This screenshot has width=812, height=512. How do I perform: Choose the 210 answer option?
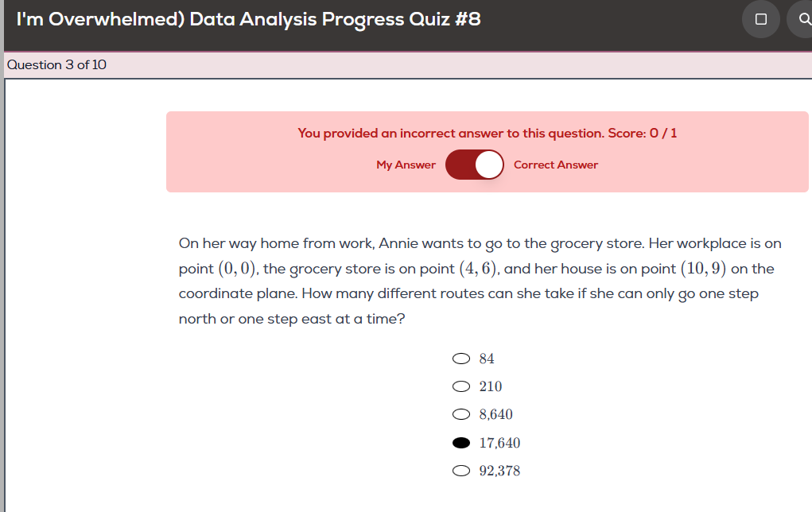pos(460,386)
